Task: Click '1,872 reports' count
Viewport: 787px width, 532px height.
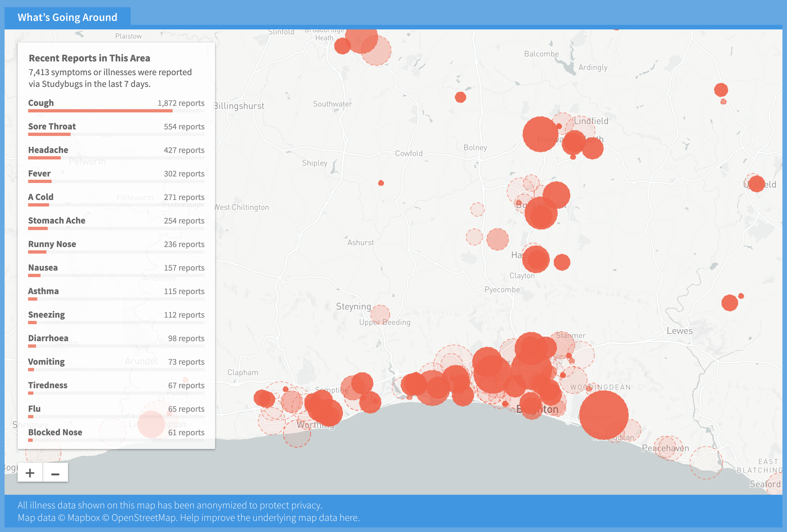Action: point(181,103)
